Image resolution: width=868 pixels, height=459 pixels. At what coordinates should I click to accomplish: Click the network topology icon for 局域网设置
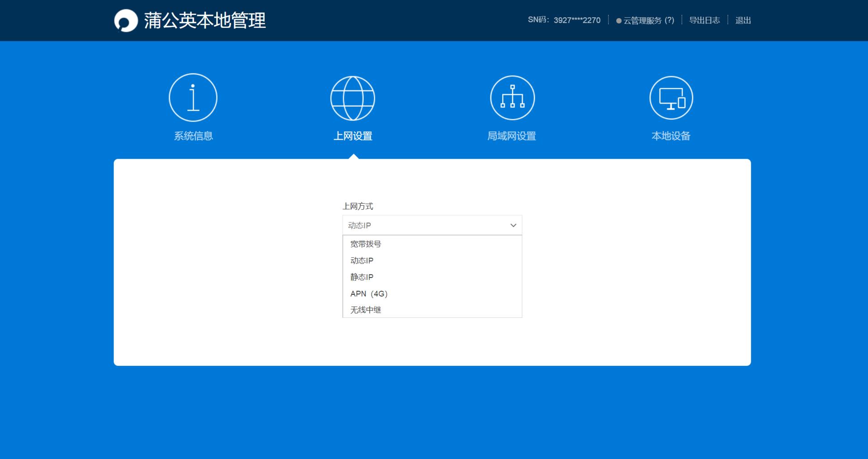tap(512, 97)
